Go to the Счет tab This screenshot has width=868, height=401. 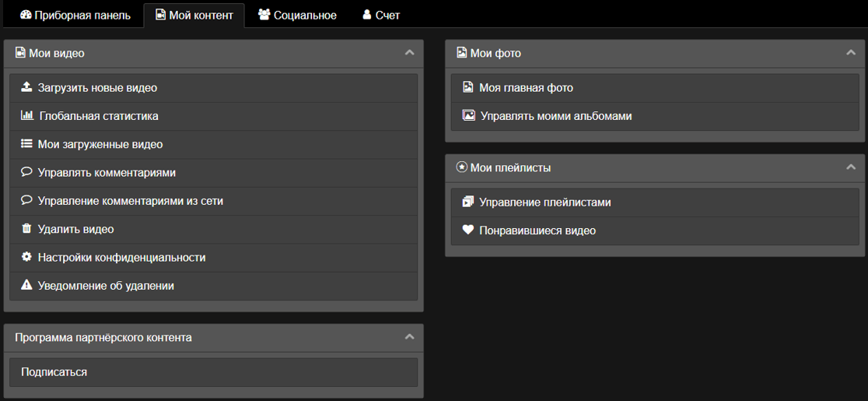[x=381, y=15]
